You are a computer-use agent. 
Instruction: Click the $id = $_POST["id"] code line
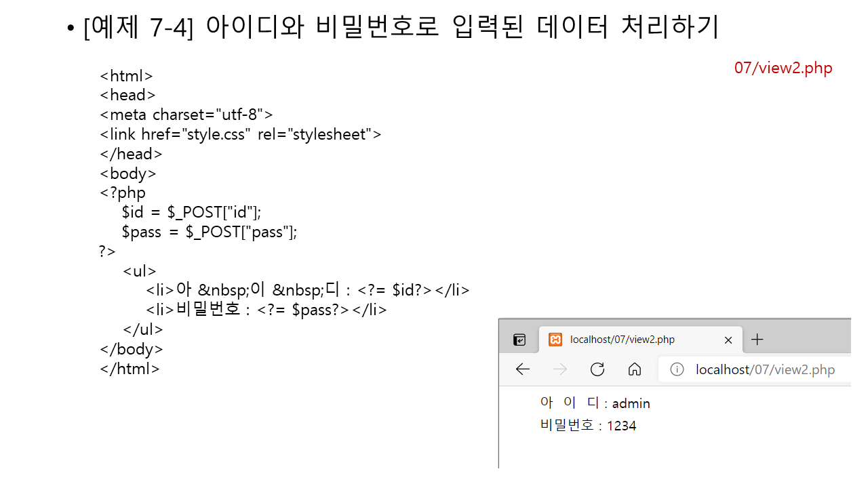[x=191, y=212]
